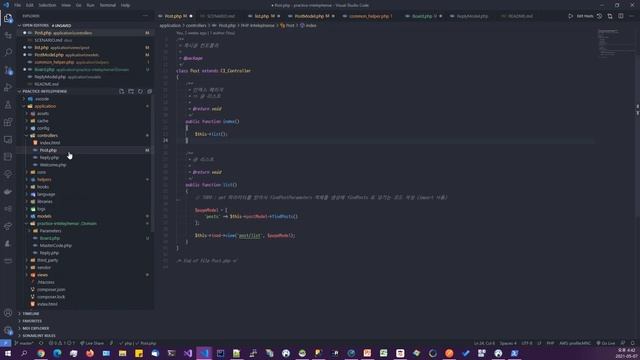Open Windows Start menu
This screenshot has height=360, width=640.
click(8, 353)
